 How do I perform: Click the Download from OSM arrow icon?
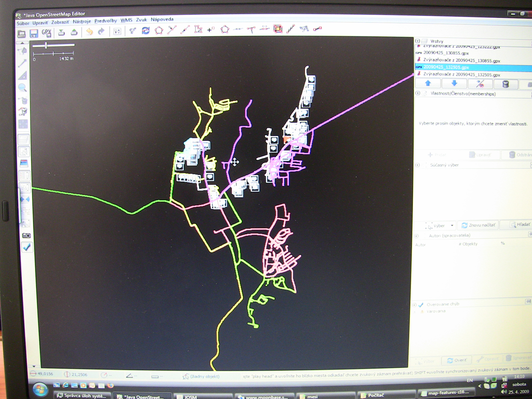[61, 32]
